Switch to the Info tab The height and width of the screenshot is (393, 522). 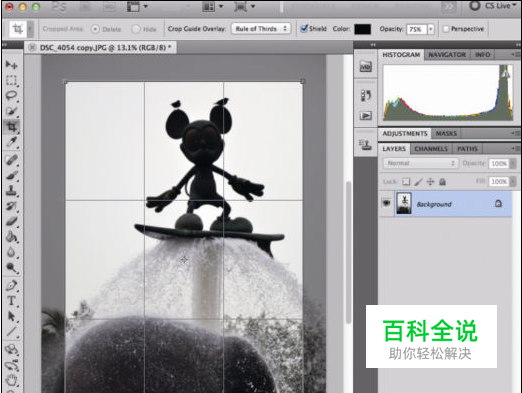click(x=482, y=55)
